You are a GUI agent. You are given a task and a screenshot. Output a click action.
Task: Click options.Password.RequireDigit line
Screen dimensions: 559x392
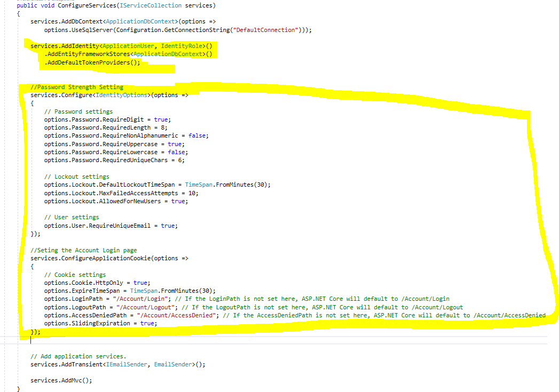pos(107,119)
